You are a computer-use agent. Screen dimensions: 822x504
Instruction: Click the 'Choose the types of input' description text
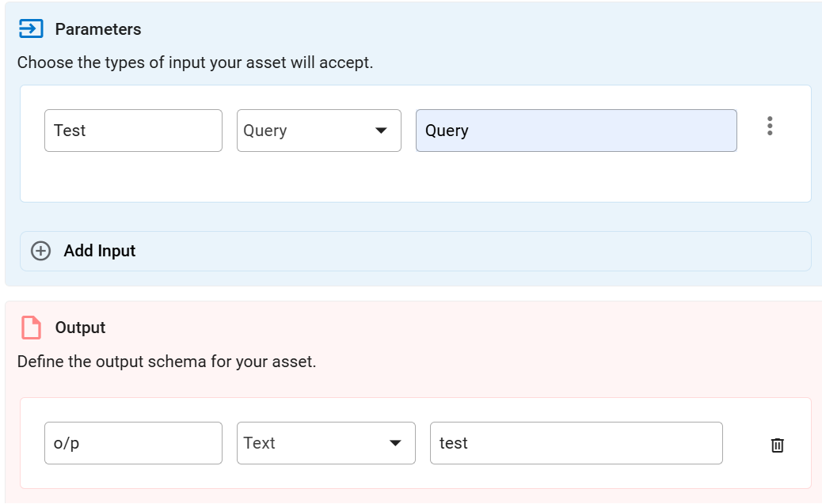[x=195, y=63]
